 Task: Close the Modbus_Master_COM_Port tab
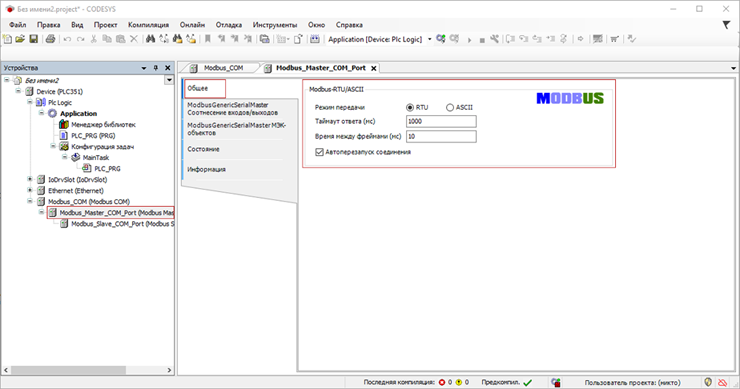click(374, 68)
